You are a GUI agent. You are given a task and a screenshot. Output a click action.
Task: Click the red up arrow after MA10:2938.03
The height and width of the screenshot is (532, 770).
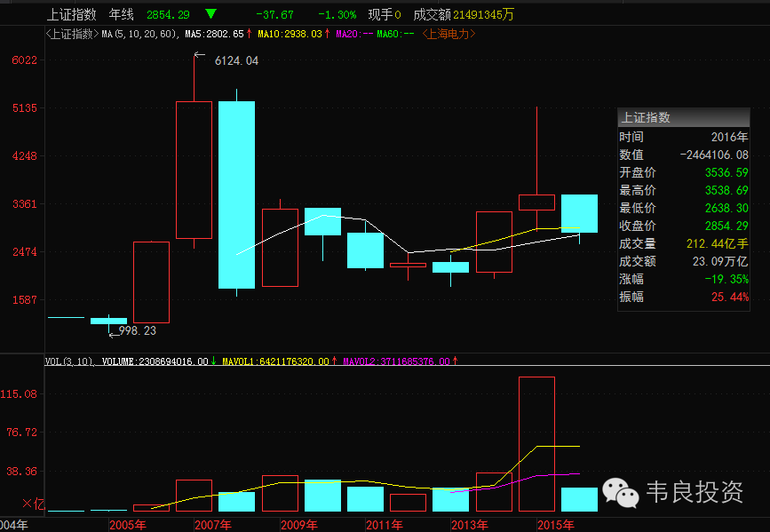(x=327, y=34)
